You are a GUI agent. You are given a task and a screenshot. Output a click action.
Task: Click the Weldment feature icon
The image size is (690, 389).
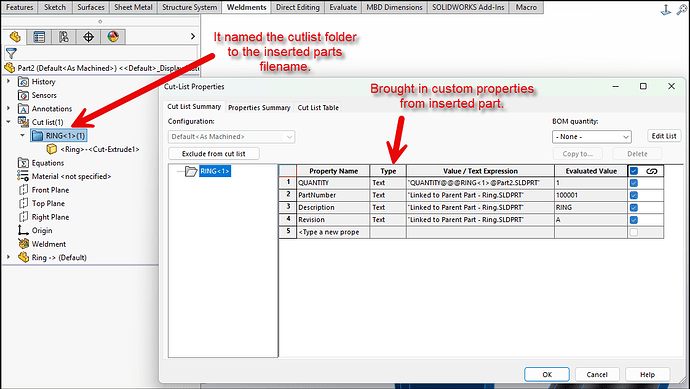(x=23, y=244)
